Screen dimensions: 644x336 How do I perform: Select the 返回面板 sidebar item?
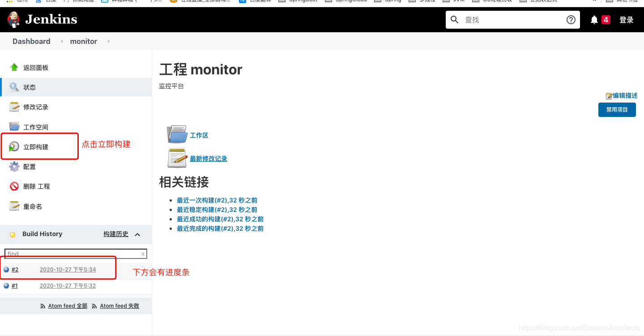tap(36, 68)
